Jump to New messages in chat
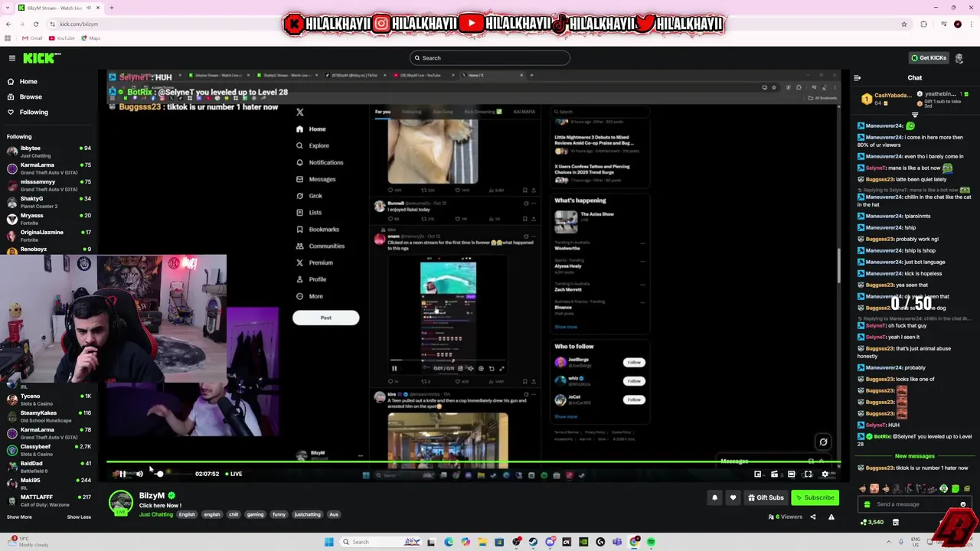 [915, 456]
